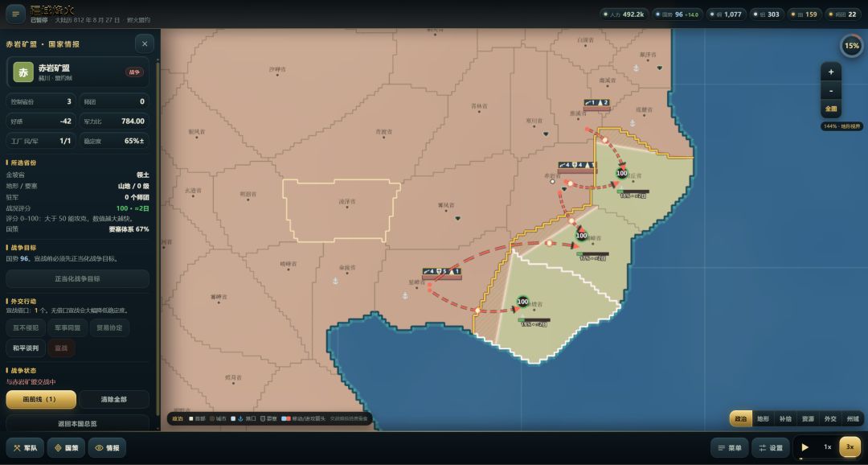Click the 144% zoom level label
This screenshot has width=868, height=465.
point(842,126)
